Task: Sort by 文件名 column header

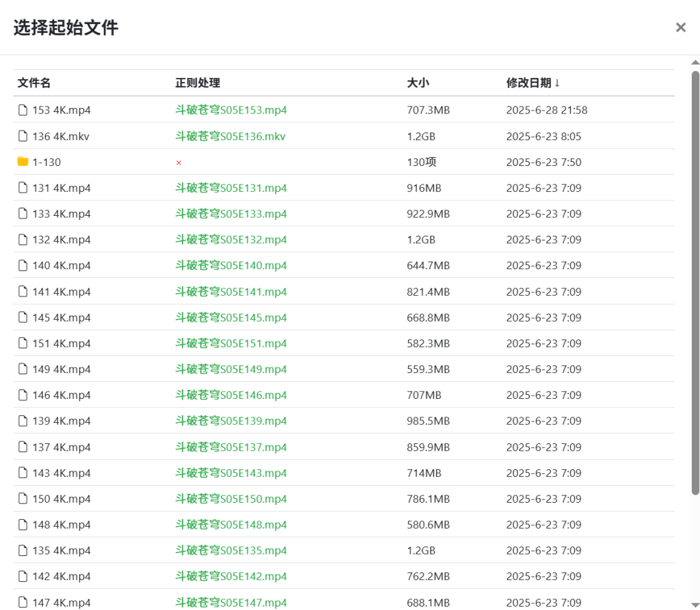Action: [x=34, y=83]
